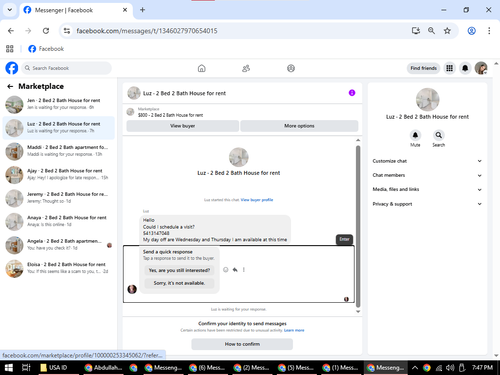Open the tab search dropdown arrow

pos(10,10)
